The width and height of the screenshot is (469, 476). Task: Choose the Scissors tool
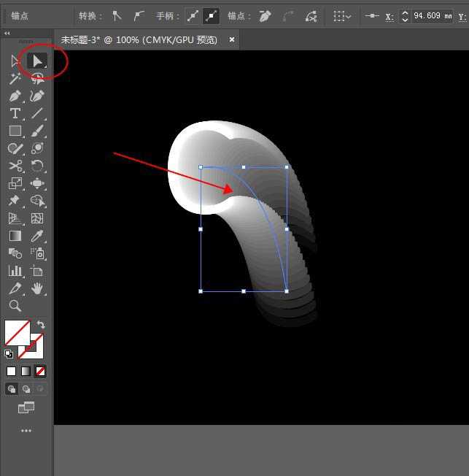click(15, 166)
